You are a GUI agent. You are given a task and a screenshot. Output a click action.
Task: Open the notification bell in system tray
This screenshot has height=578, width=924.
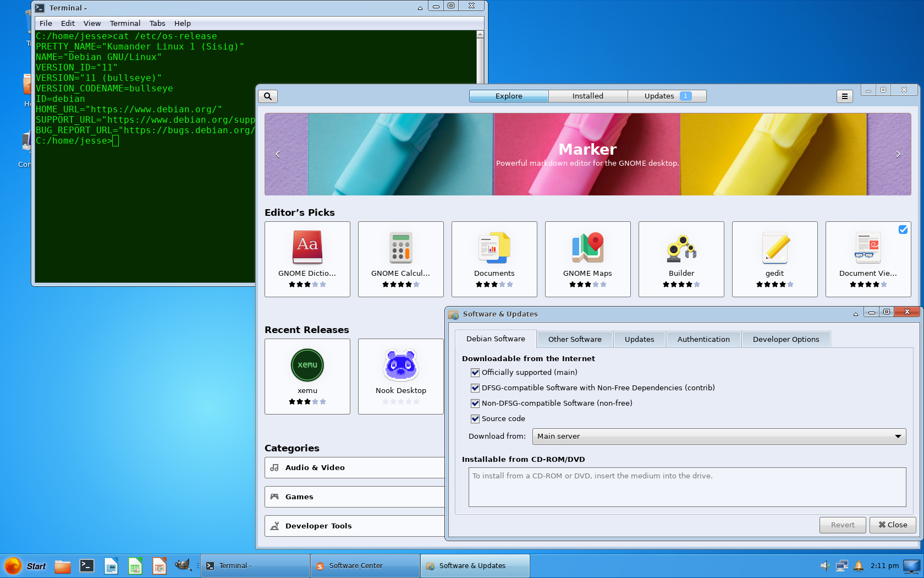(859, 565)
